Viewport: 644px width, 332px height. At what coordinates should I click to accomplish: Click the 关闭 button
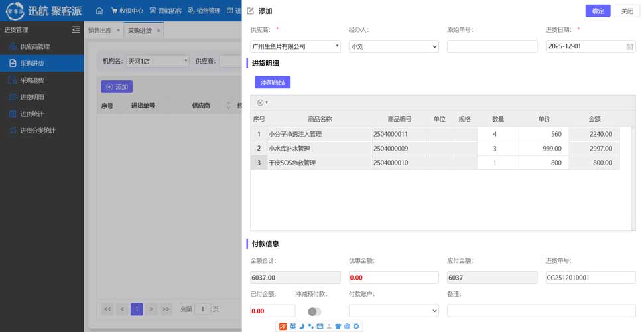pos(627,11)
